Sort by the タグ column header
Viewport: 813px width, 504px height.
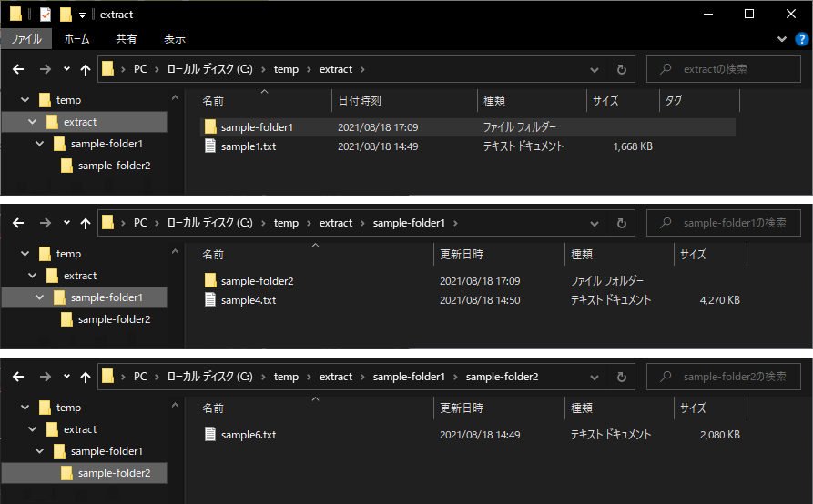(x=674, y=101)
